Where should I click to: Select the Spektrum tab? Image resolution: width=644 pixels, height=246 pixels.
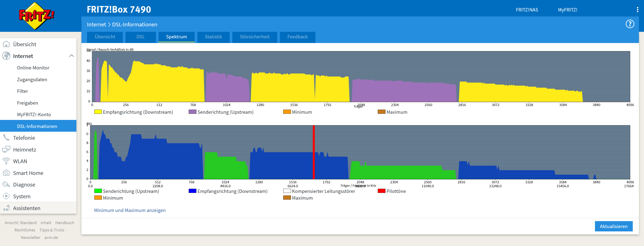[177, 37]
